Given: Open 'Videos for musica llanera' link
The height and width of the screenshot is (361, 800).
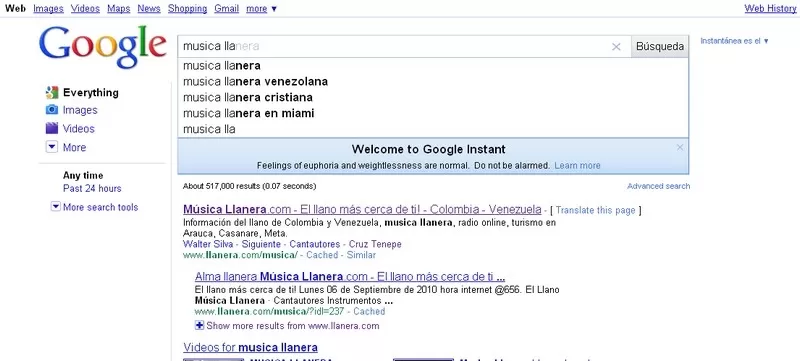Looking at the screenshot, I should tap(251, 348).
